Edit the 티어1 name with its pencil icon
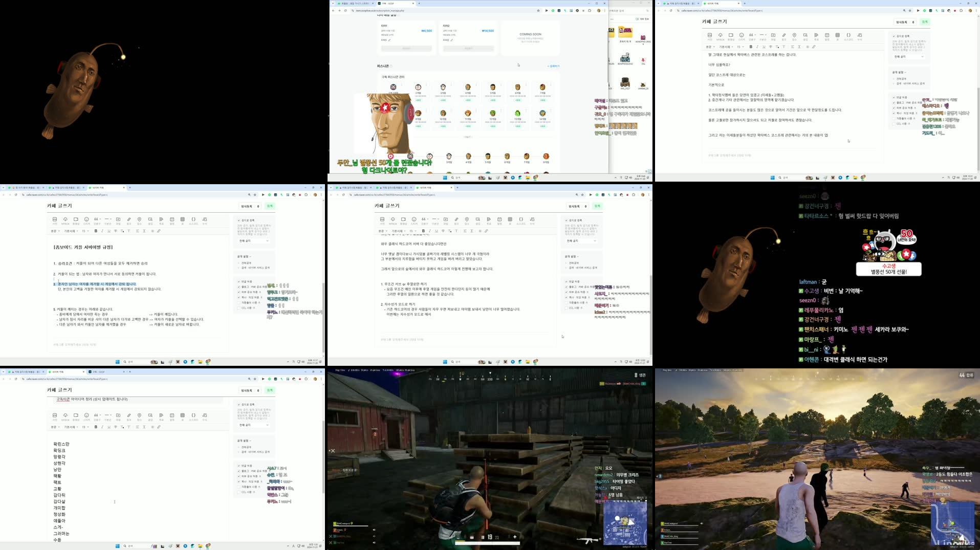The height and width of the screenshot is (550, 980). point(389,40)
